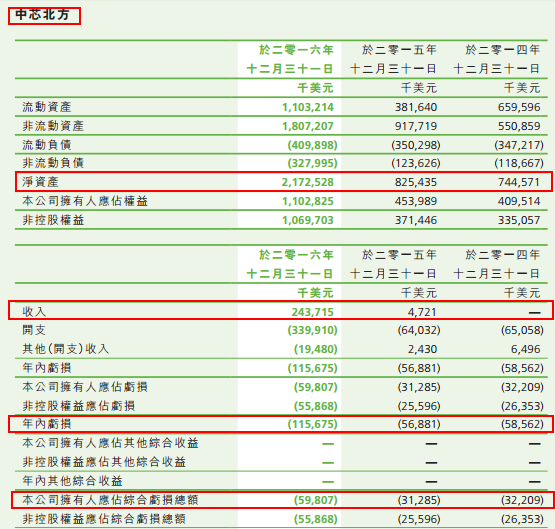The image size is (555, 529).
Task: Select the value 6,496
Action: pos(525,349)
